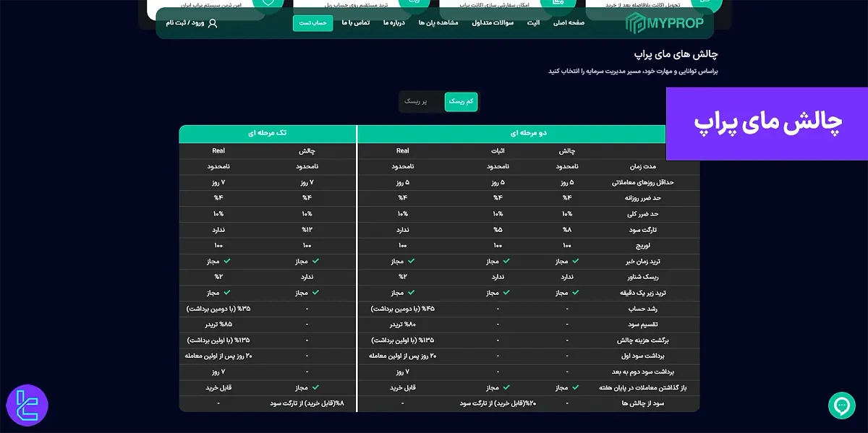Click the shield icon beside امن ترین سیستم پراپ ایران
Image resolution: width=868 pixels, height=433 pixels.
(268, 3)
